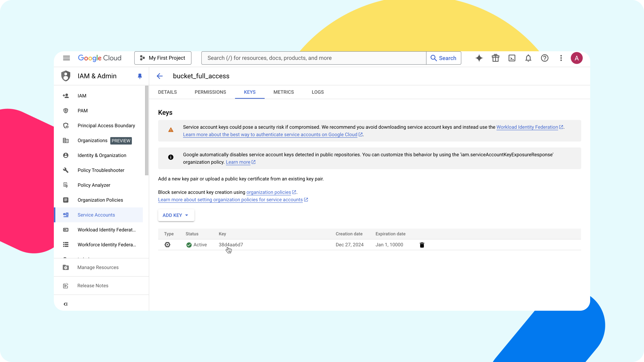Collapse the side navigation panel

click(x=66, y=304)
